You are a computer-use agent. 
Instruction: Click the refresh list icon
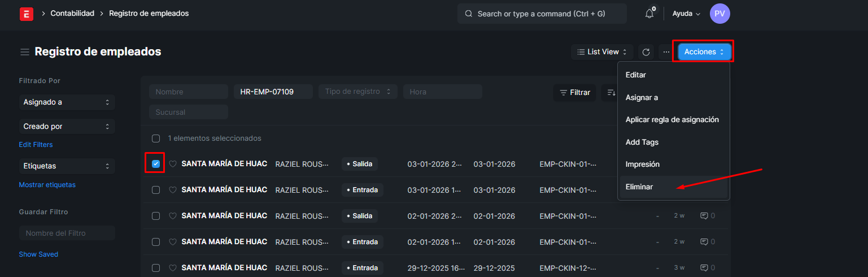[646, 52]
